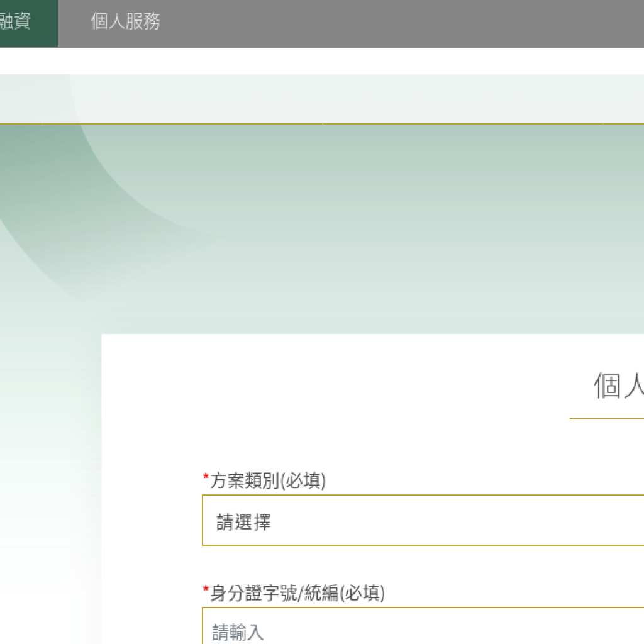This screenshot has height=644, width=644.
Task: Click the gold underline beneath 個人 heading
Action: (x=606, y=418)
